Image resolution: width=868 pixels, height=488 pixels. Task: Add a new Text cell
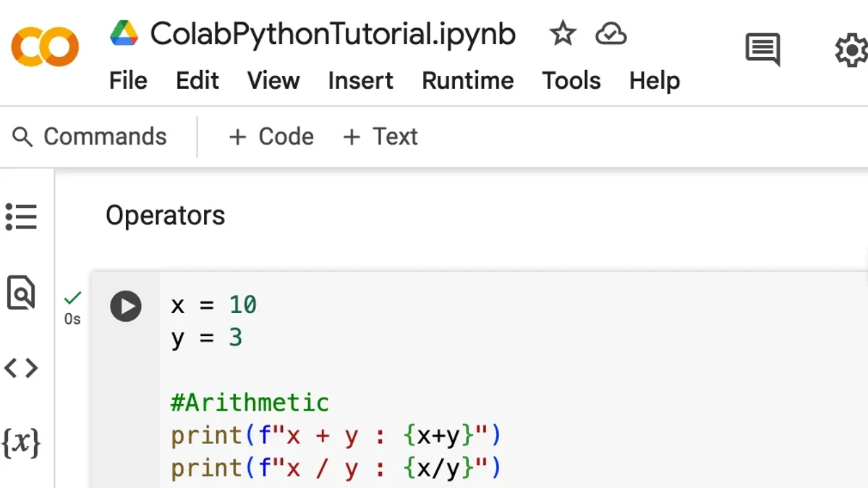[x=380, y=137]
